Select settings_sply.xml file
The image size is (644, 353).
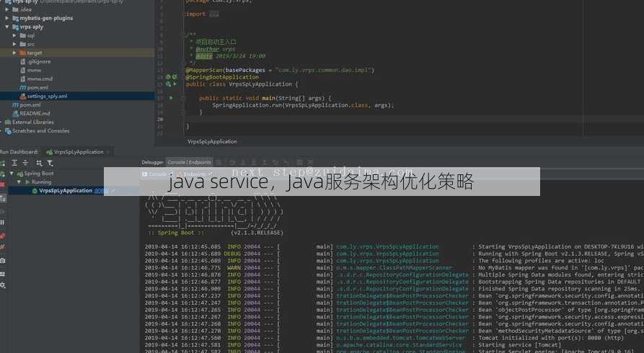tap(47, 96)
